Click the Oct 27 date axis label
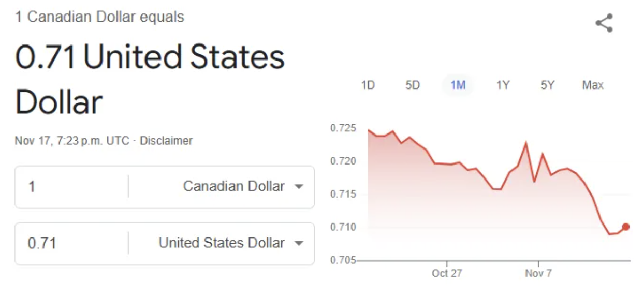Screen dimensions: 644x298 point(446,273)
